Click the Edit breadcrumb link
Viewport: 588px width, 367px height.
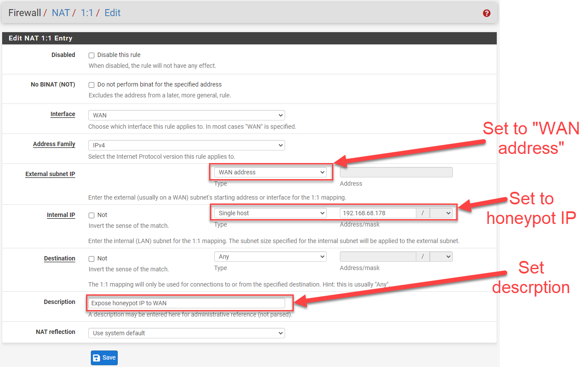[x=113, y=13]
